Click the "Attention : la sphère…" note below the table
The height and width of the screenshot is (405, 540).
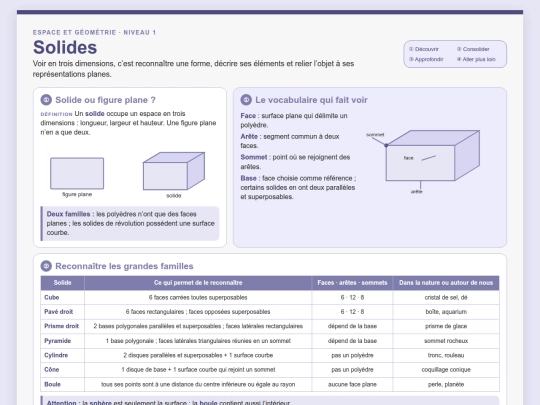[x=270, y=401]
